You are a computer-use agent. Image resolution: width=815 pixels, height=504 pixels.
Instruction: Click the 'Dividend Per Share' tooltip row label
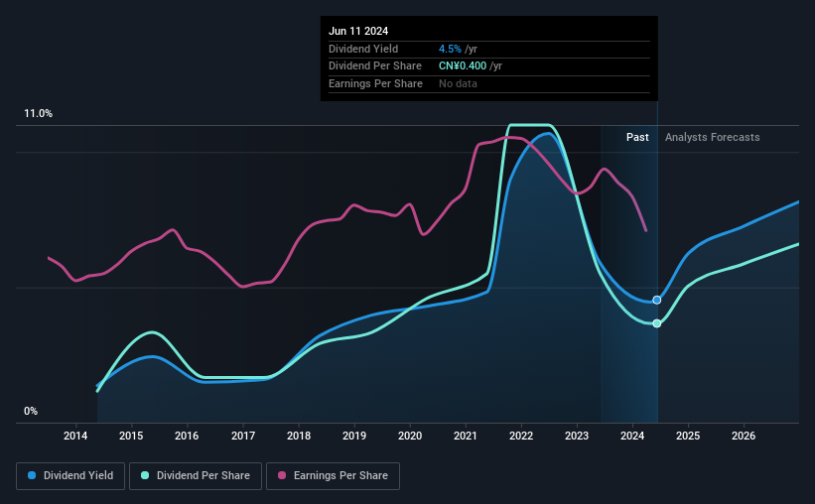point(375,66)
